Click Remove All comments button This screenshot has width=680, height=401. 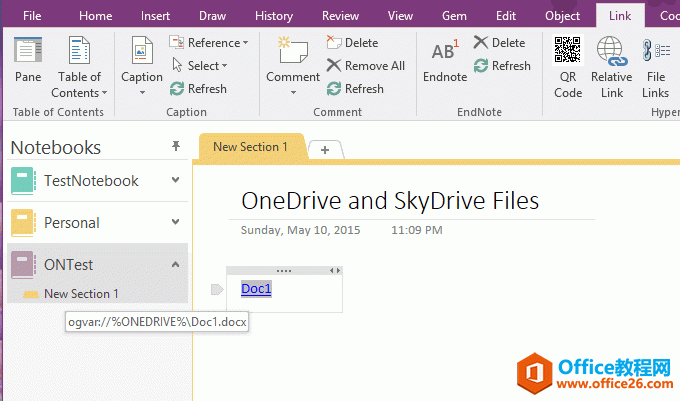pyautogui.click(x=366, y=66)
